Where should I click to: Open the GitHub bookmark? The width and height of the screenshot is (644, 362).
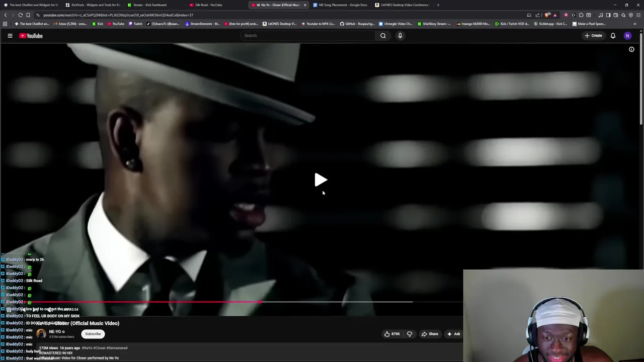coord(357,24)
